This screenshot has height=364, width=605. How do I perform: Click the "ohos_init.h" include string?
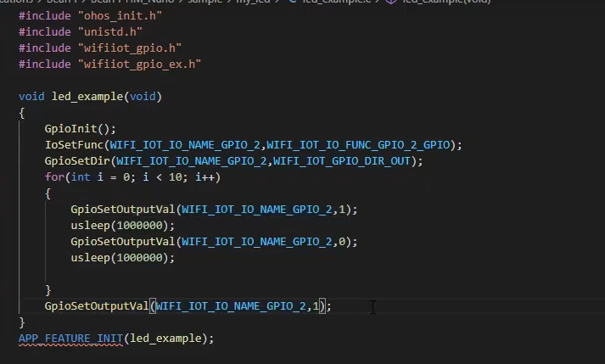pos(120,16)
